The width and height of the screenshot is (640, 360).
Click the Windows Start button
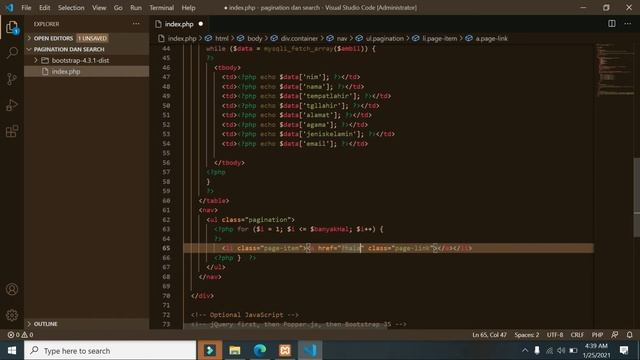(x=12, y=350)
